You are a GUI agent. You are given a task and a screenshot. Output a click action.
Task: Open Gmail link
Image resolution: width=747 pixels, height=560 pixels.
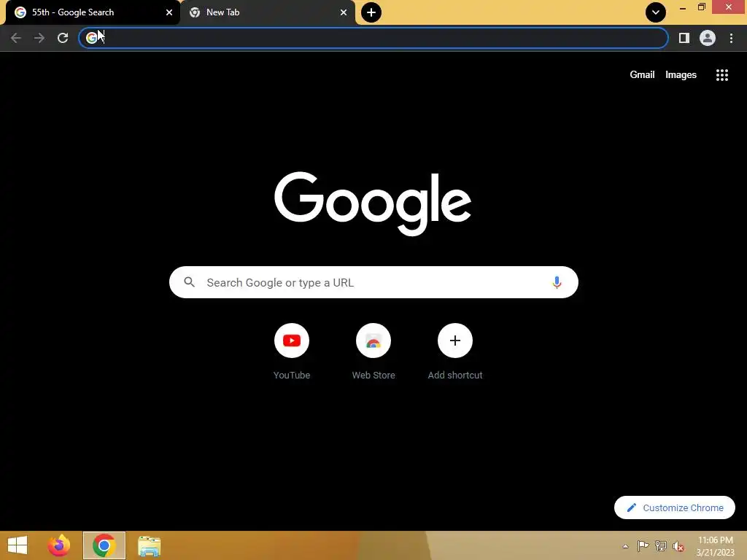tap(642, 75)
